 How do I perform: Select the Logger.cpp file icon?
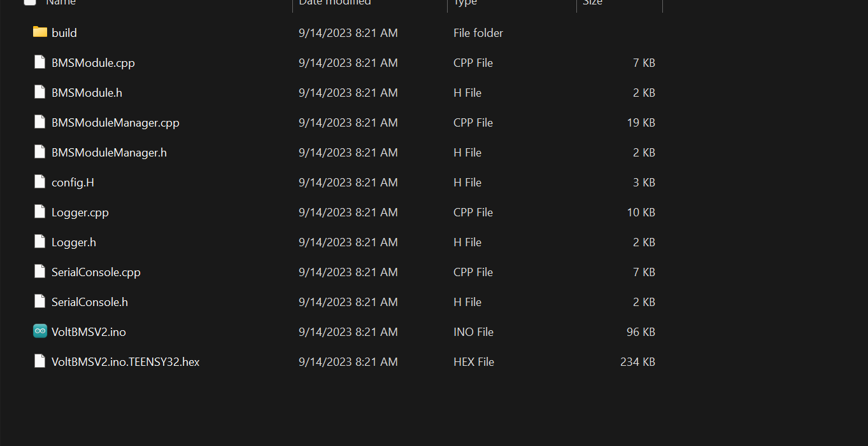pos(40,212)
